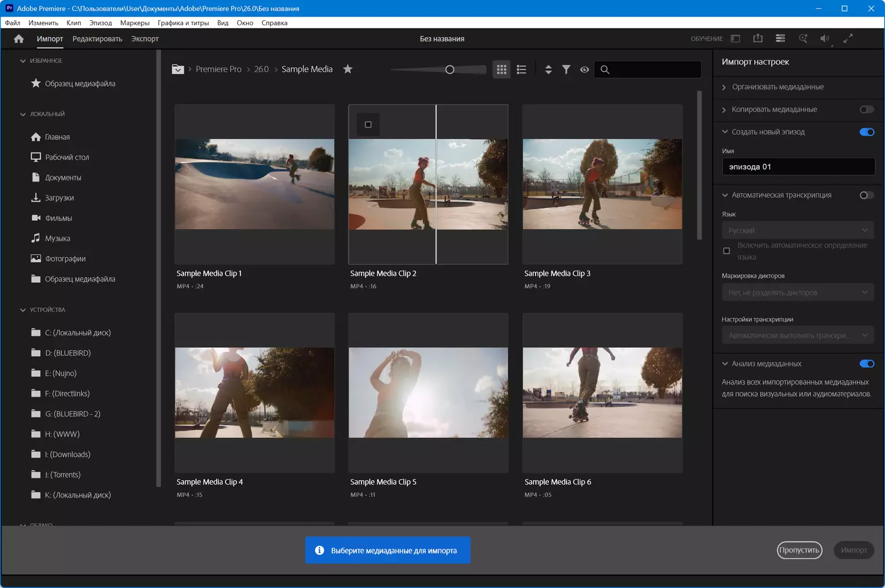This screenshot has height=588, width=885.
Task: Toggle full screen with the arrows icon
Action: click(x=848, y=39)
